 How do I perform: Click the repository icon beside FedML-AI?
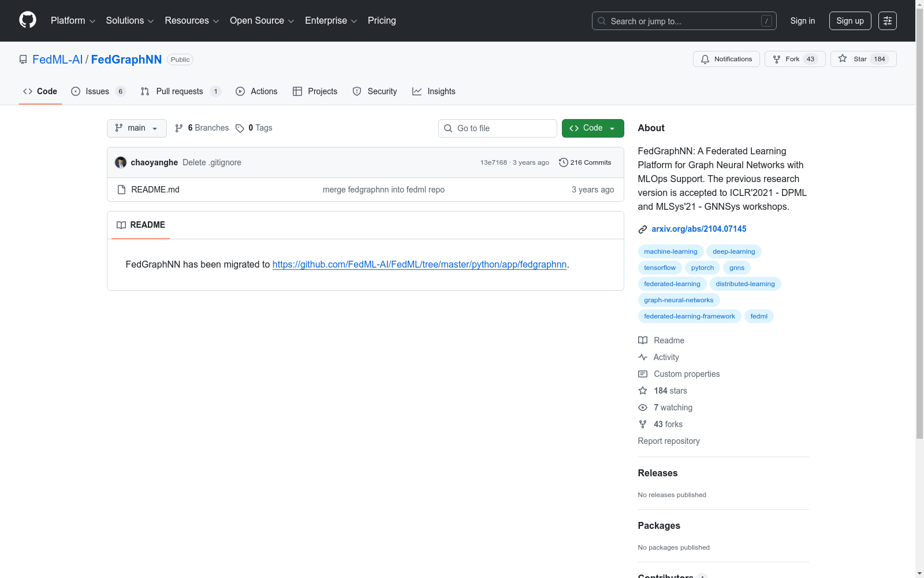click(23, 60)
